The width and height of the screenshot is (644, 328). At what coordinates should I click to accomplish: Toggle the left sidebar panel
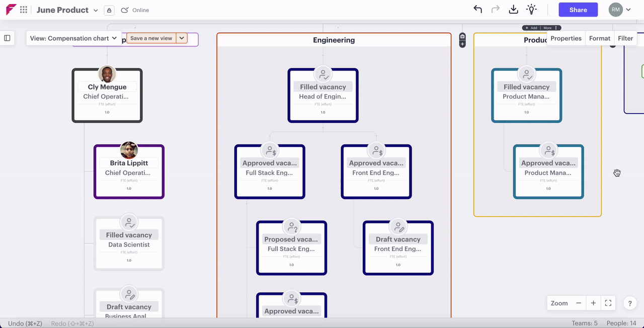(7, 38)
